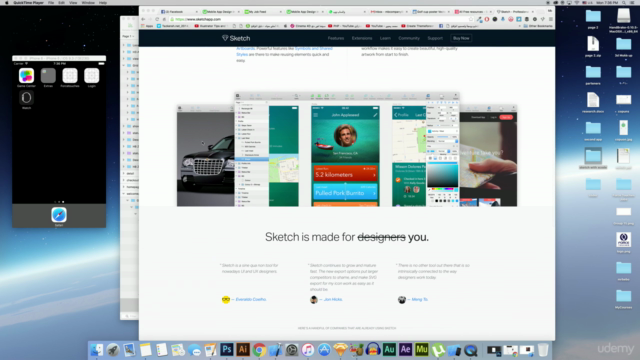
Task: Open Xcode icon in the Dock
Action: click(x=276, y=350)
